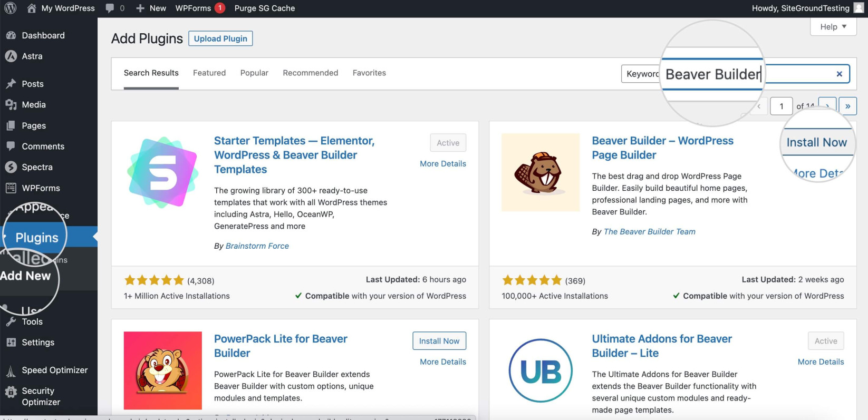Open More Details for Ultimate Addons

click(x=821, y=362)
